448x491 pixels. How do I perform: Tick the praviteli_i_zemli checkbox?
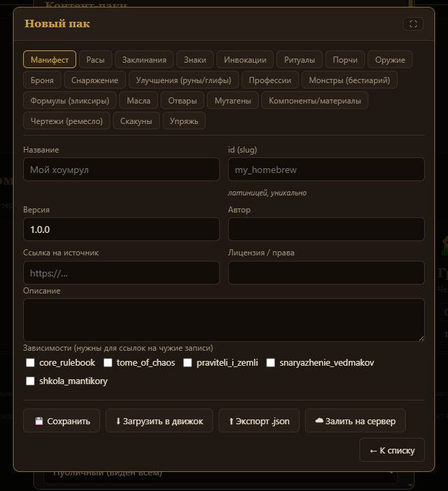[187, 362]
